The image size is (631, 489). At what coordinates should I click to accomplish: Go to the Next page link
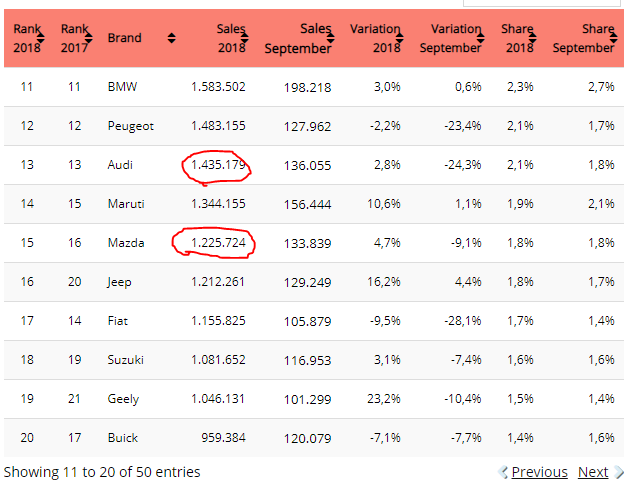[x=593, y=472]
